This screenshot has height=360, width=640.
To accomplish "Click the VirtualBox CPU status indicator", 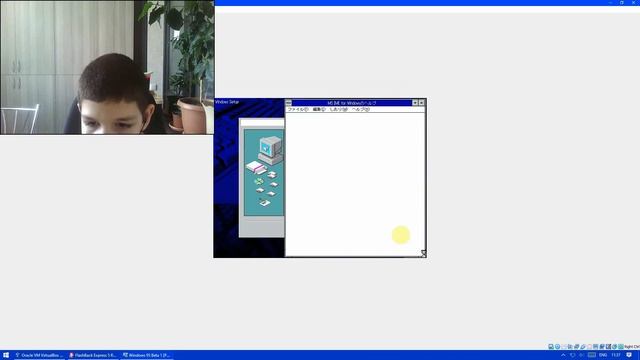I will coord(609,347).
